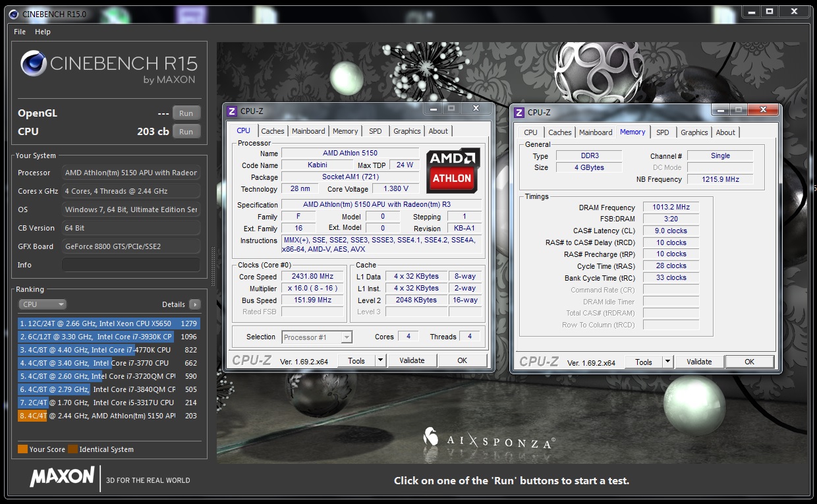
Task: Click the NB Frequency value 1215.9 MHz
Action: pyautogui.click(x=720, y=179)
